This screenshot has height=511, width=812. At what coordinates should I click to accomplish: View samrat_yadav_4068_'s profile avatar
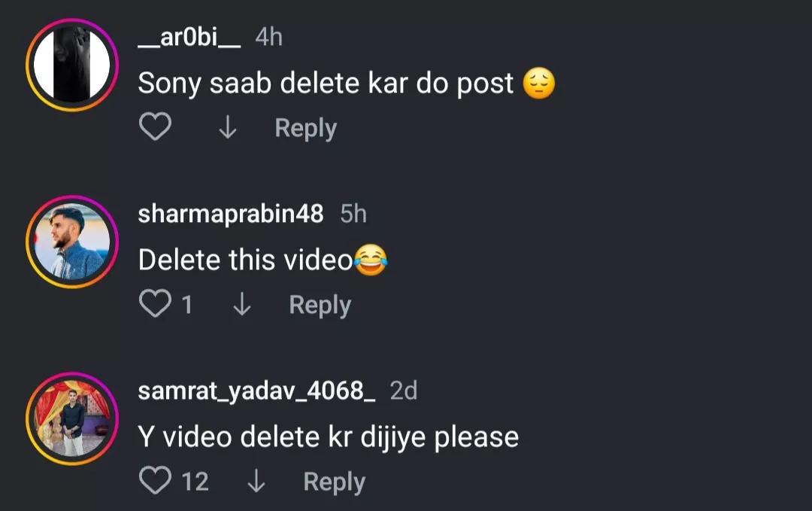[72, 418]
